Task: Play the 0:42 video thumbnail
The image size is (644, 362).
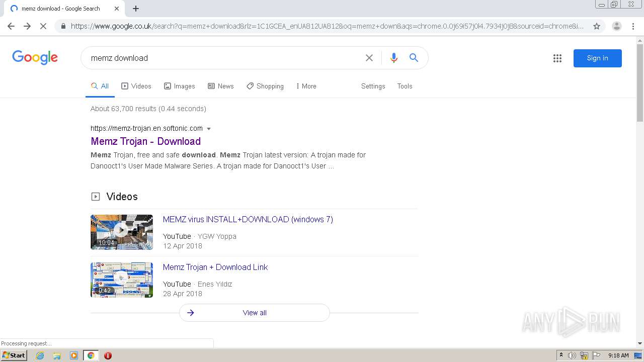Action: coord(122,280)
